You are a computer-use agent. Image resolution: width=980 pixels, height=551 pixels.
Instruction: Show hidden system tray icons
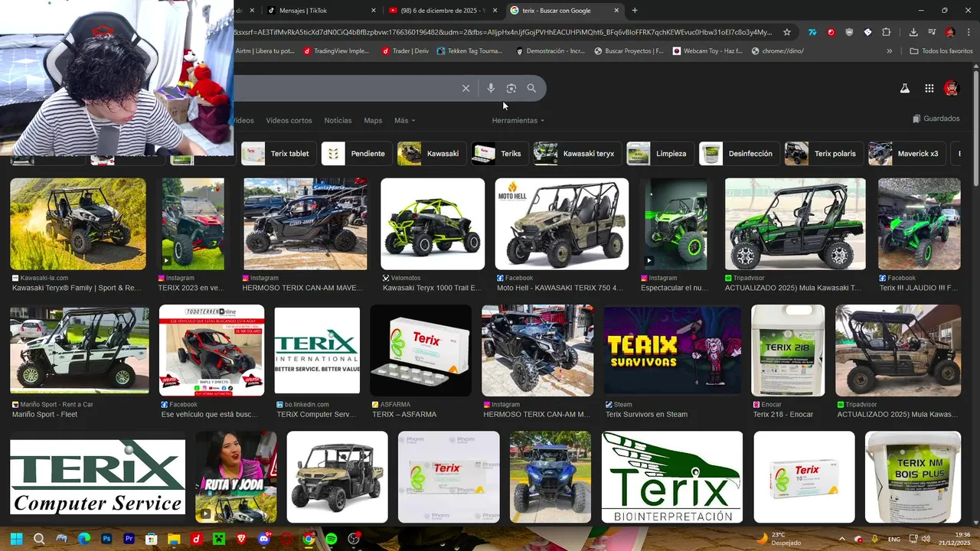tap(841, 539)
